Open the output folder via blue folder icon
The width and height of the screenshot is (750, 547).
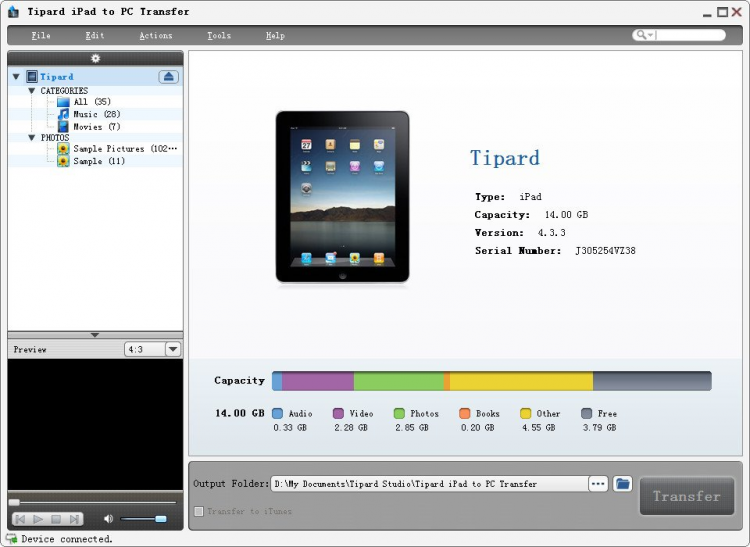622,484
